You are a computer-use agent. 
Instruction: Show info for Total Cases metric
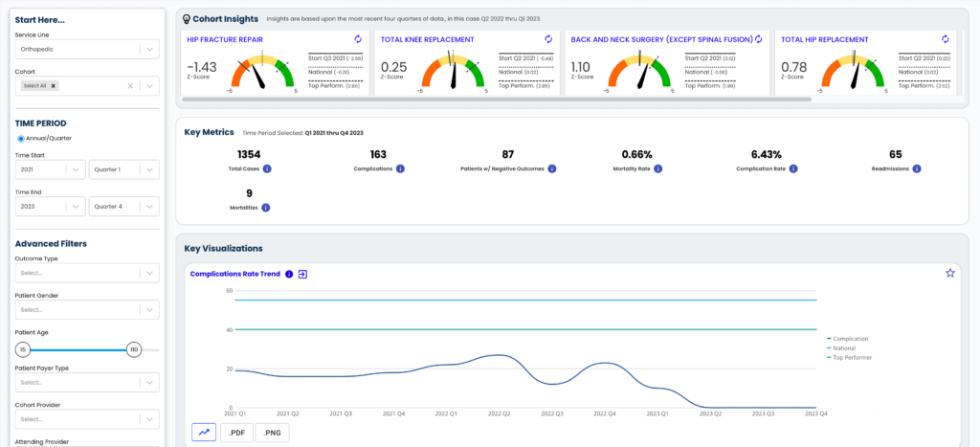click(x=267, y=168)
